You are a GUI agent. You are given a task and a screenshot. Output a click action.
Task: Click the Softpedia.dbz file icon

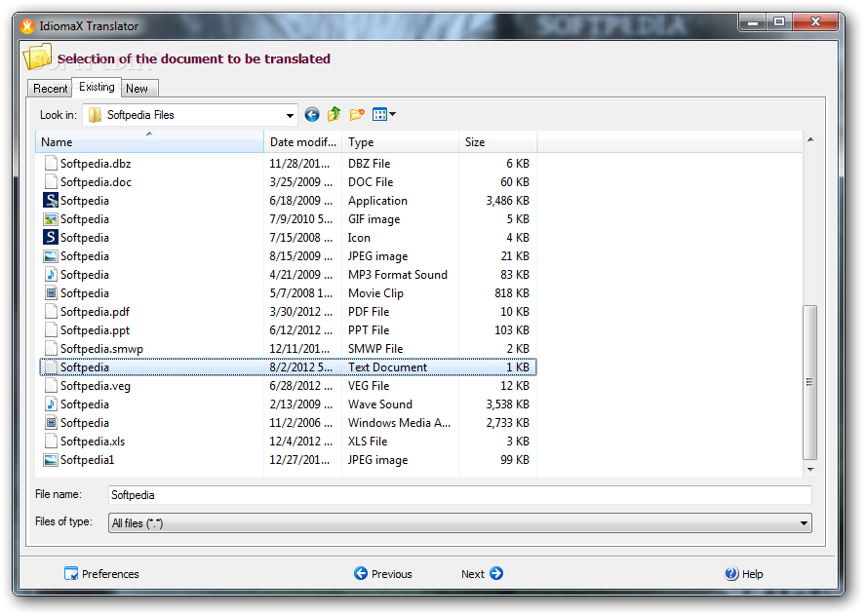tap(51, 163)
